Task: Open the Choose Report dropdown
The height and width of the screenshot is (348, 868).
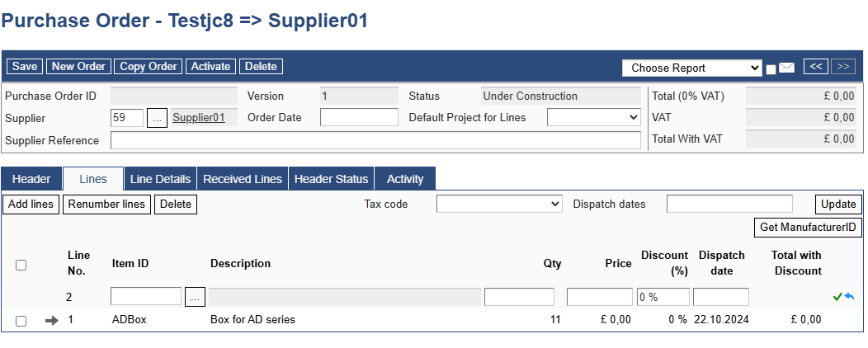Action: [x=692, y=68]
